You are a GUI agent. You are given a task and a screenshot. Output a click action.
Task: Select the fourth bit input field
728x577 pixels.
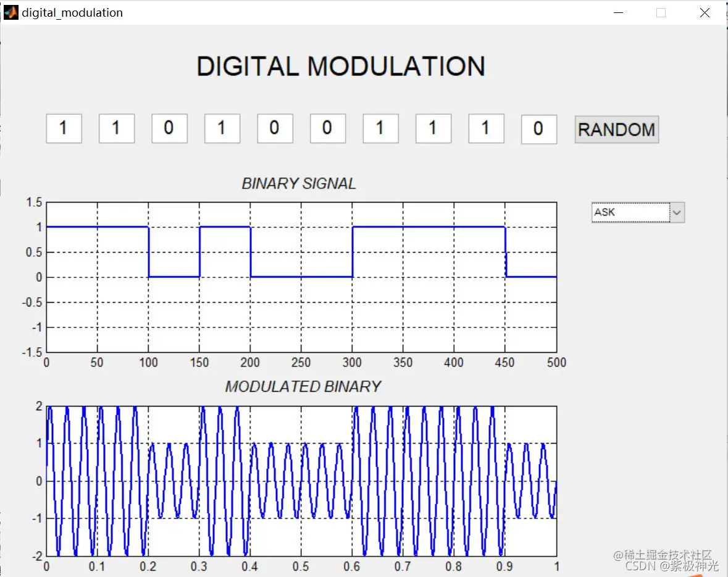click(x=222, y=128)
